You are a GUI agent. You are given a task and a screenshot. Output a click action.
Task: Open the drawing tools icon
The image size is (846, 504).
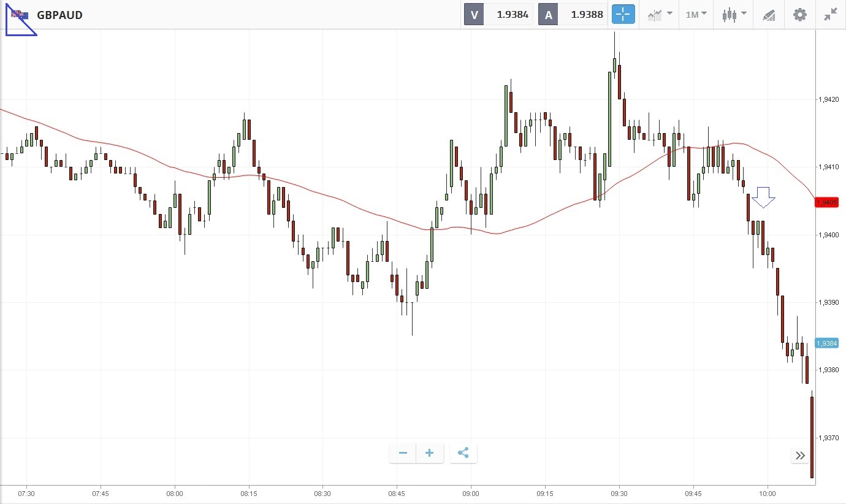pos(769,15)
